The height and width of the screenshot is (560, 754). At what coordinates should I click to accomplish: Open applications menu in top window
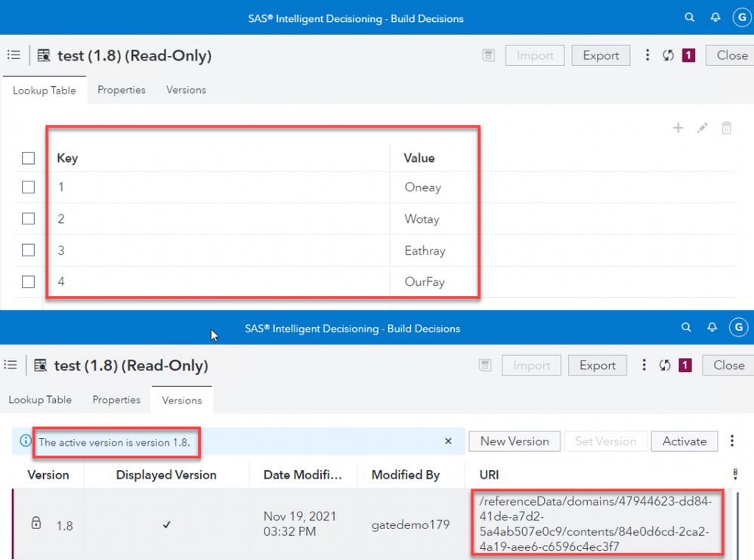tap(14, 55)
